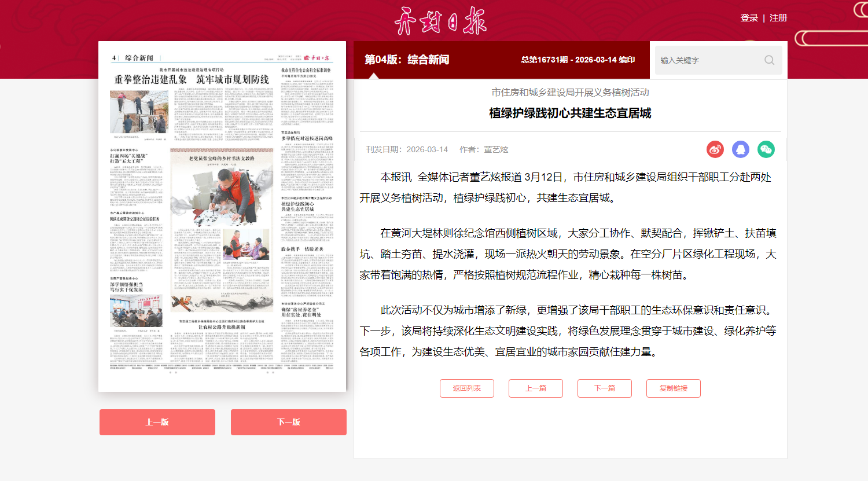Share the article via WeChat icon
Viewport: 868px width, 481px height.
point(766,149)
